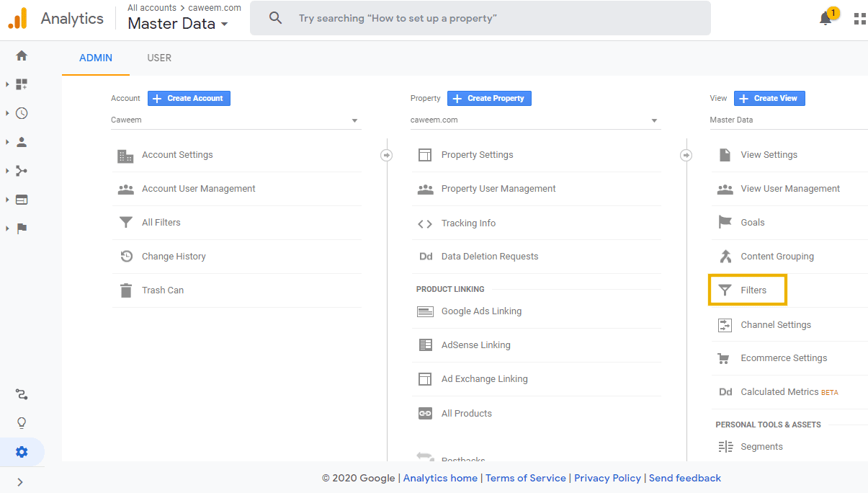Open Customization dashboard icon in sidebar

click(22, 84)
